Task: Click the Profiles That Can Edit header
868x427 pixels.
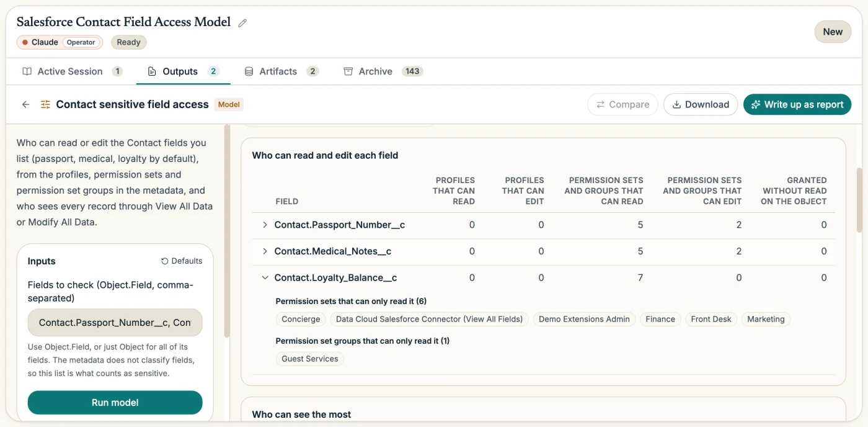Action: click(523, 191)
